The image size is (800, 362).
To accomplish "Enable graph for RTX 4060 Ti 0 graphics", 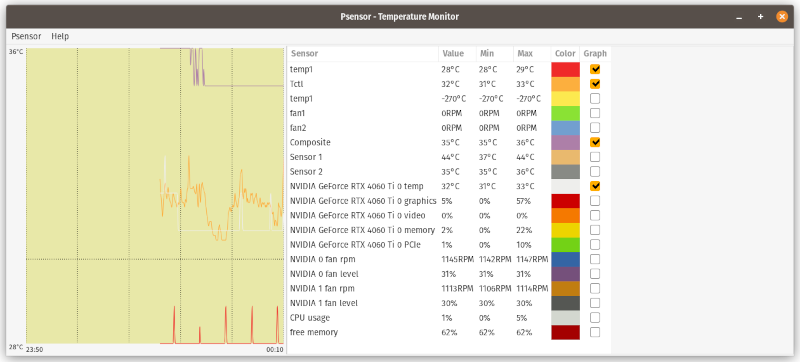I will pyautogui.click(x=595, y=201).
